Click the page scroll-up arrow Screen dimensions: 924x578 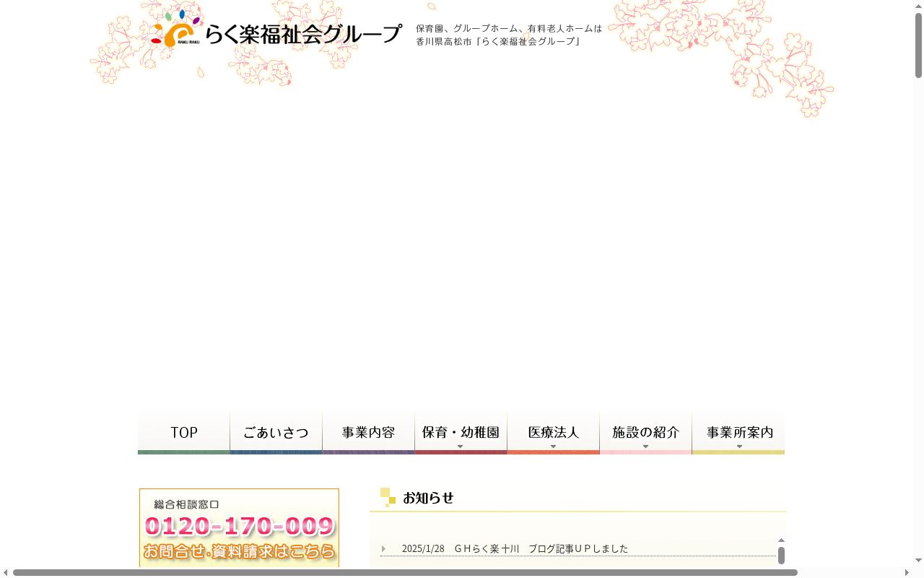pyautogui.click(x=919, y=6)
